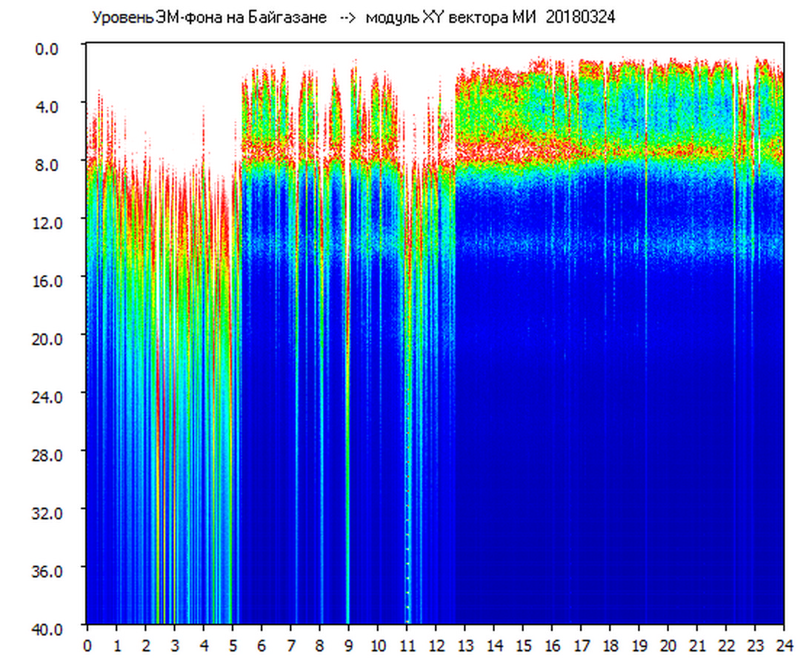812x667 pixels.
Task: Click the x-axis hour label 5
Action: (x=233, y=646)
